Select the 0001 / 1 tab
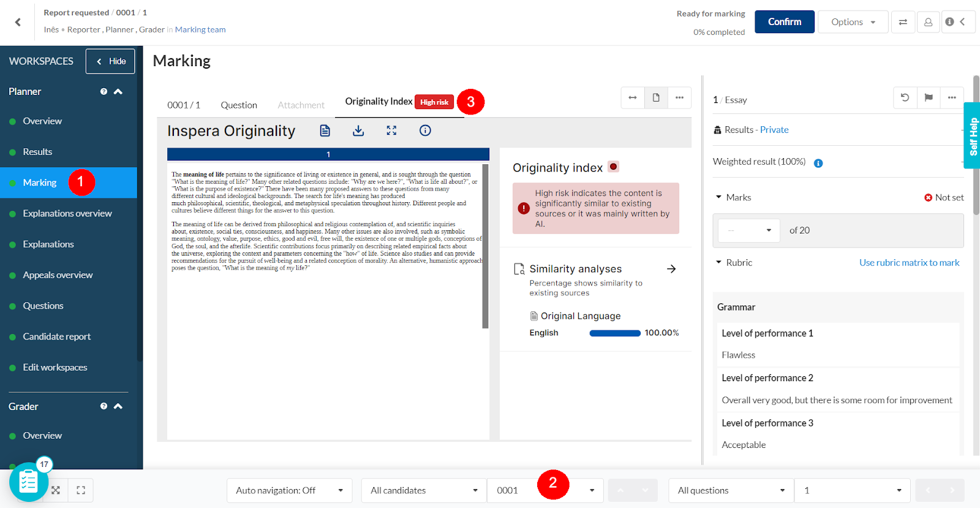980x508 pixels. coord(184,105)
